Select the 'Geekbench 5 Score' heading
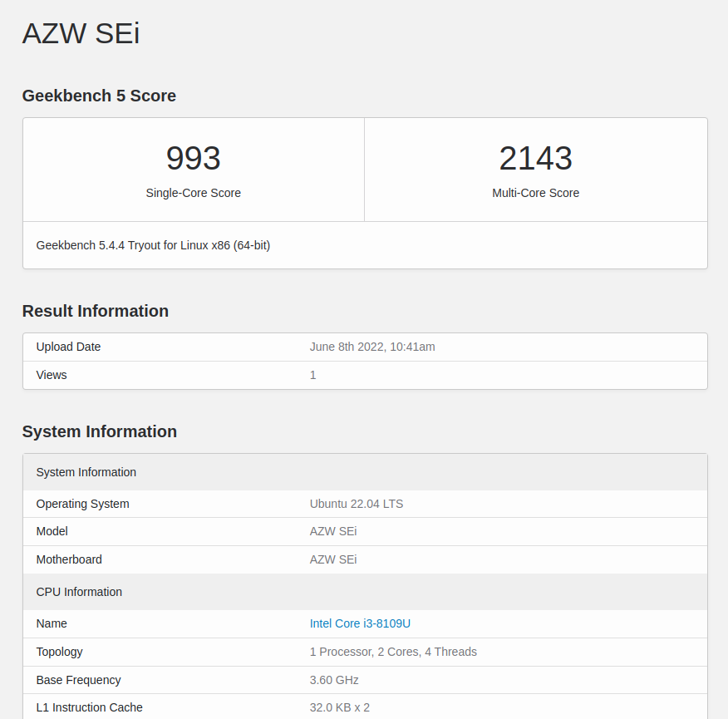The width and height of the screenshot is (728, 719). point(99,96)
